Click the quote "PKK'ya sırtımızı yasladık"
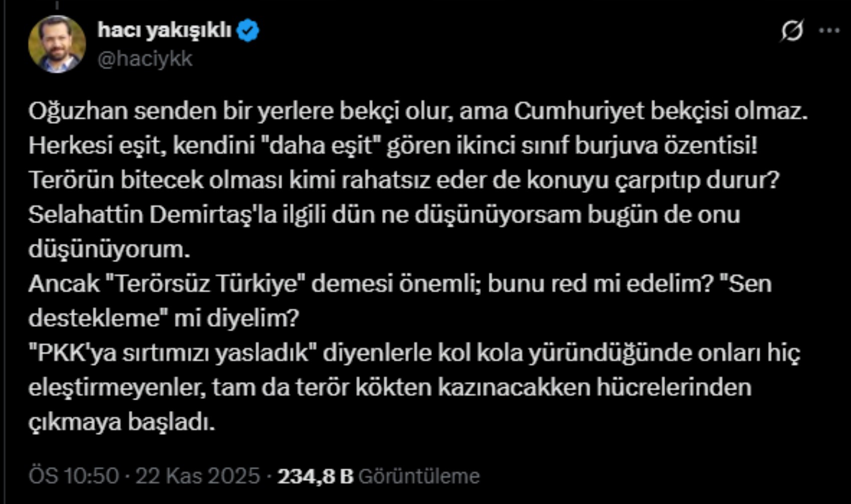This screenshot has height=504, width=851. 175,353
